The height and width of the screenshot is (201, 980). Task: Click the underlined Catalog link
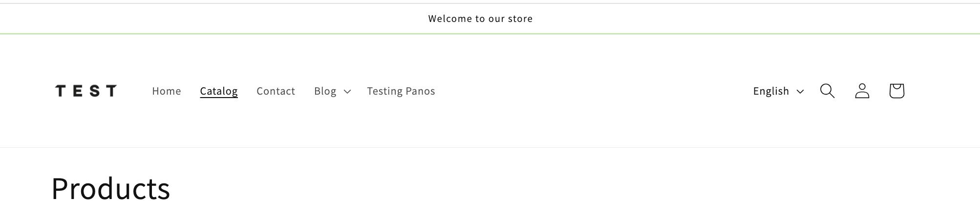(x=219, y=91)
